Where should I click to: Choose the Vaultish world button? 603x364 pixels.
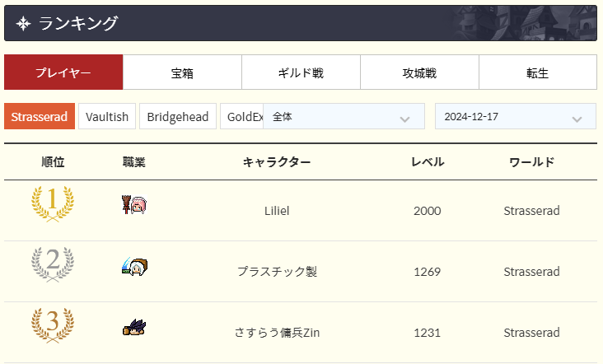(x=107, y=116)
